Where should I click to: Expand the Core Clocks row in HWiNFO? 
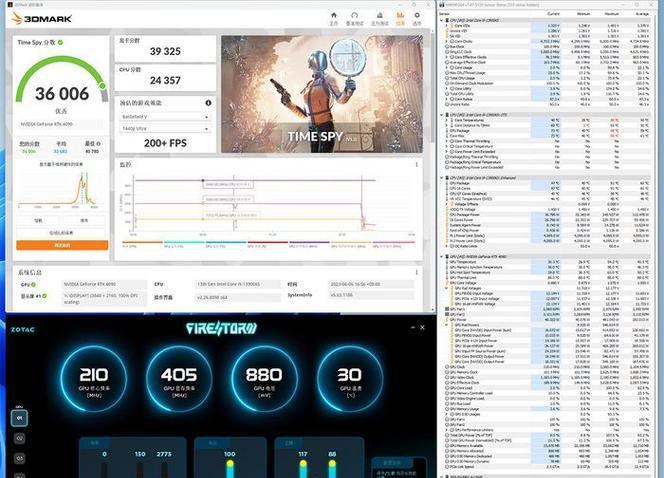pyautogui.click(x=447, y=41)
